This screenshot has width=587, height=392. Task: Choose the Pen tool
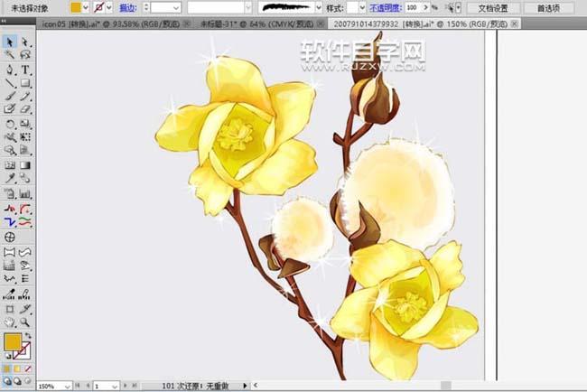(10, 70)
